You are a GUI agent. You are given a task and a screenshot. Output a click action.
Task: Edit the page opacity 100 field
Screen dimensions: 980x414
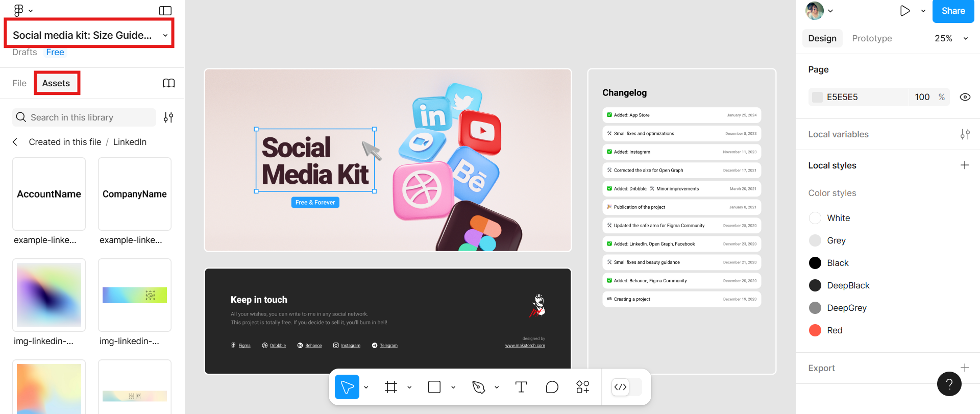click(x=922, y=97)
